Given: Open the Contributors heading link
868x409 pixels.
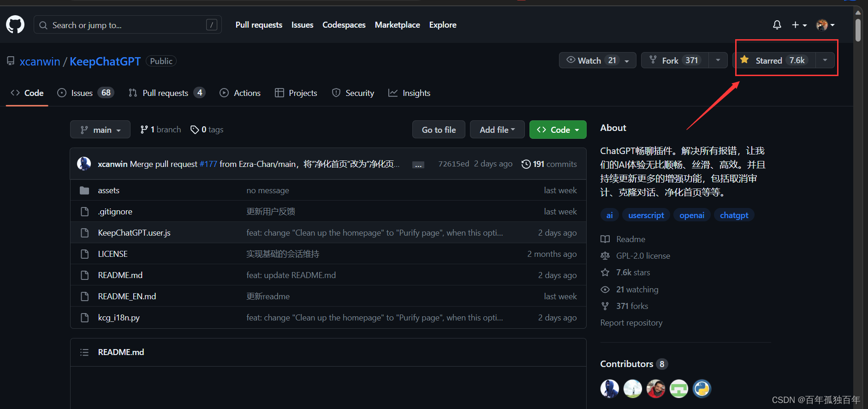Looking at the screenshot, I should tap(634, 364).
